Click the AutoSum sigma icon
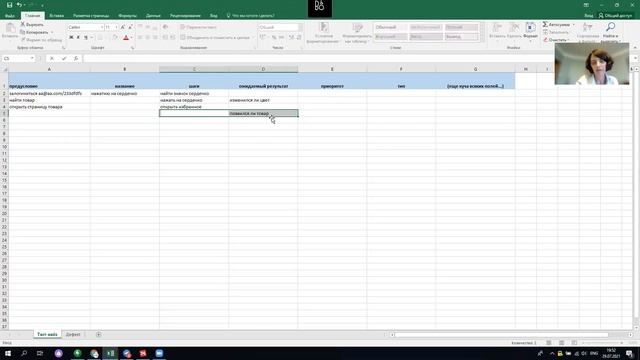Viewport: 640px width, 360px height. pyautogui.click(x=545, y=24)
